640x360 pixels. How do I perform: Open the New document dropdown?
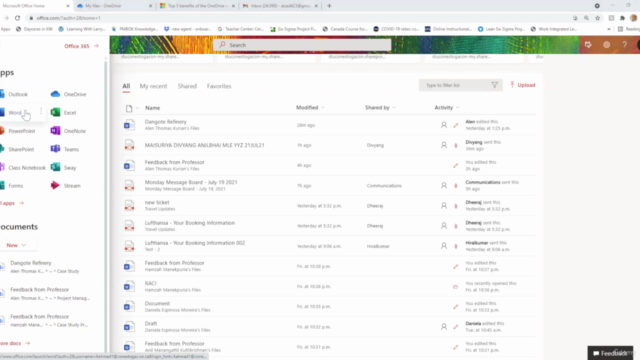pyautogui.click(x=16, y=245)
